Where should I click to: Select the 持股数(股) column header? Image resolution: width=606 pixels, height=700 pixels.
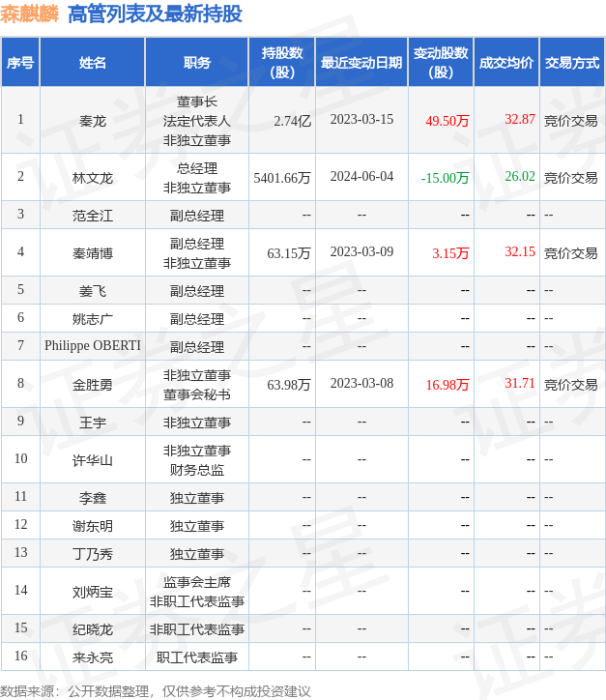pos(282,63)
